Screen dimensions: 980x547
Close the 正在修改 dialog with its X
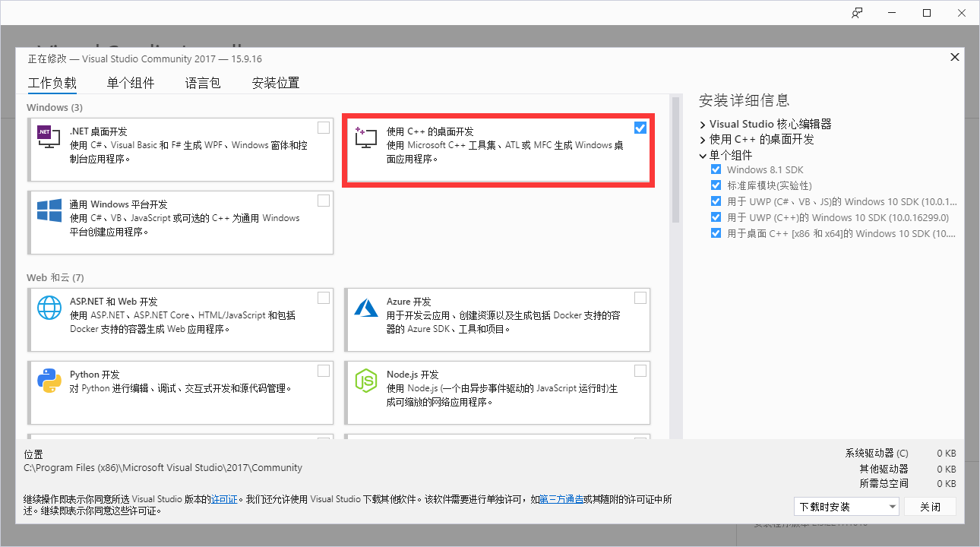pyautogui.click(x=954, y=58)
